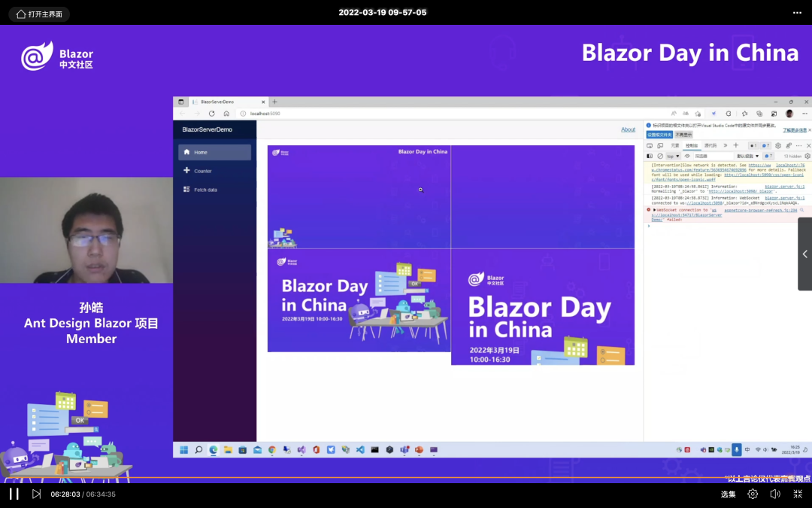Switch to the 源代码 DevTools tab
The height and width of the screenshot is (508, 812).
tap(710, 146)
